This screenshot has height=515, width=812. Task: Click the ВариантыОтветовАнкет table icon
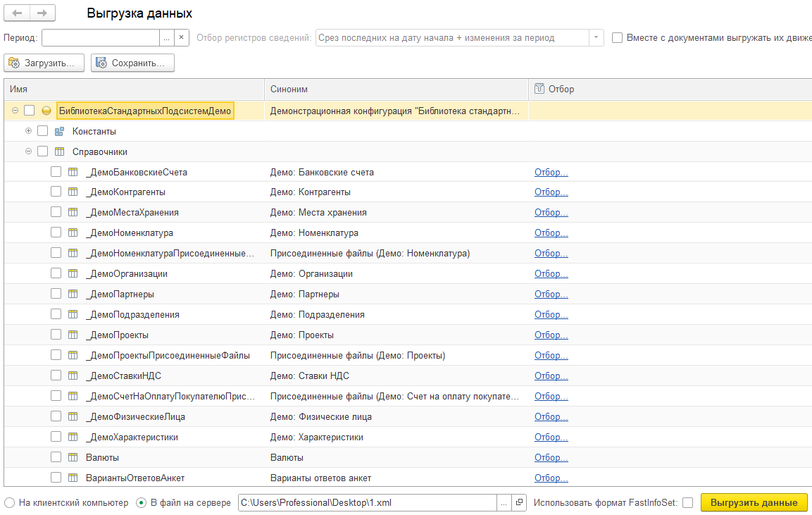pyautogui.click(x=73, y=478)
